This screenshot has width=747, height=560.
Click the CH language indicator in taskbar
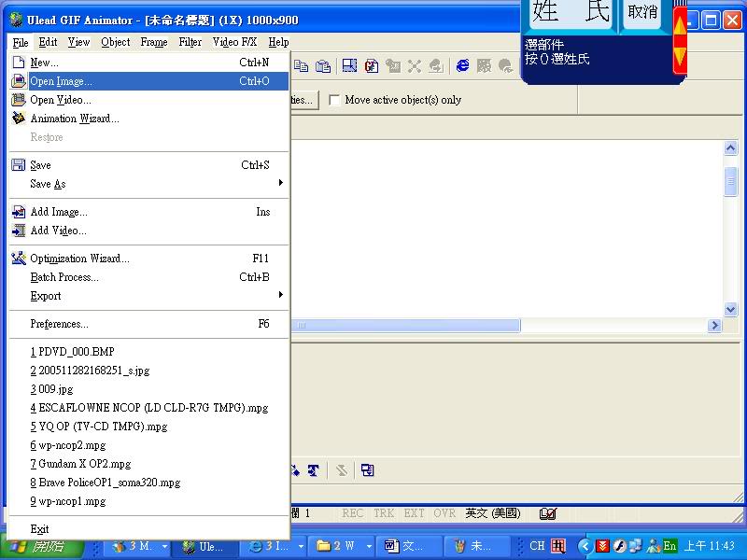pos(537,546)
